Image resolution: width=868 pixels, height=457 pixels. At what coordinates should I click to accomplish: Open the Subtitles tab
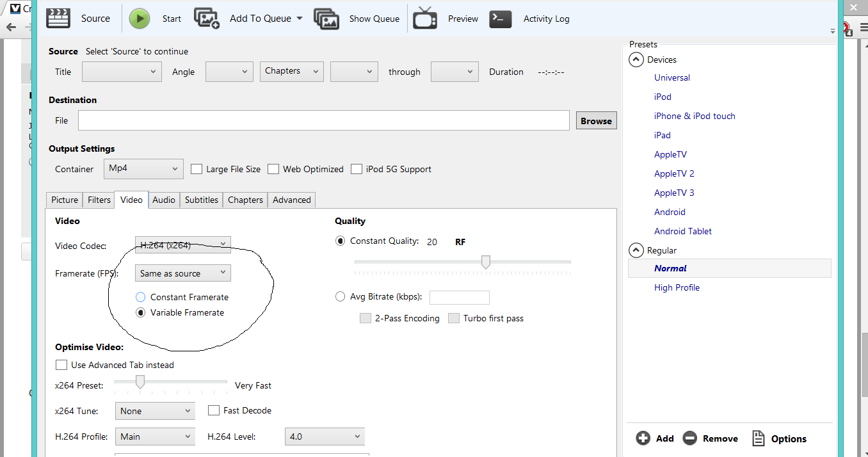[x=202, y=200]
